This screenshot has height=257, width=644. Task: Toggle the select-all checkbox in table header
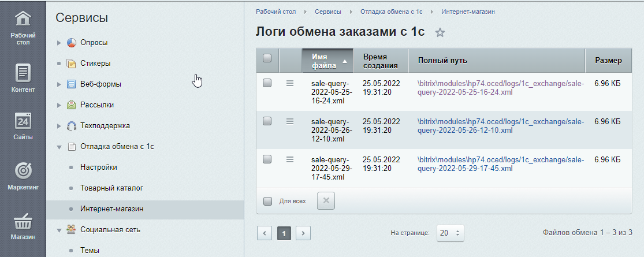tap(267, 58)
